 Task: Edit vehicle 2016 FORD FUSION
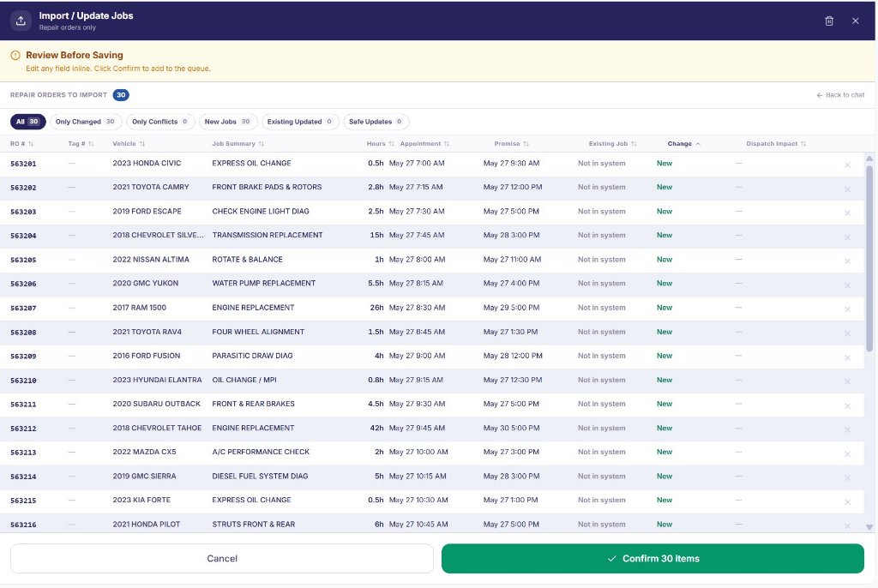[x=146, y=356]
